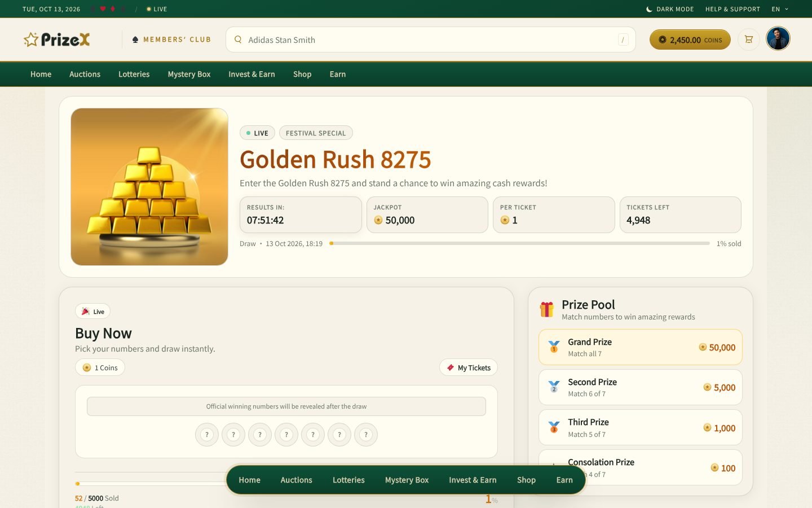The width and height of the screenshot is (812, 508).
Task: Click the Members' Club link
Action: coord(171,40)
